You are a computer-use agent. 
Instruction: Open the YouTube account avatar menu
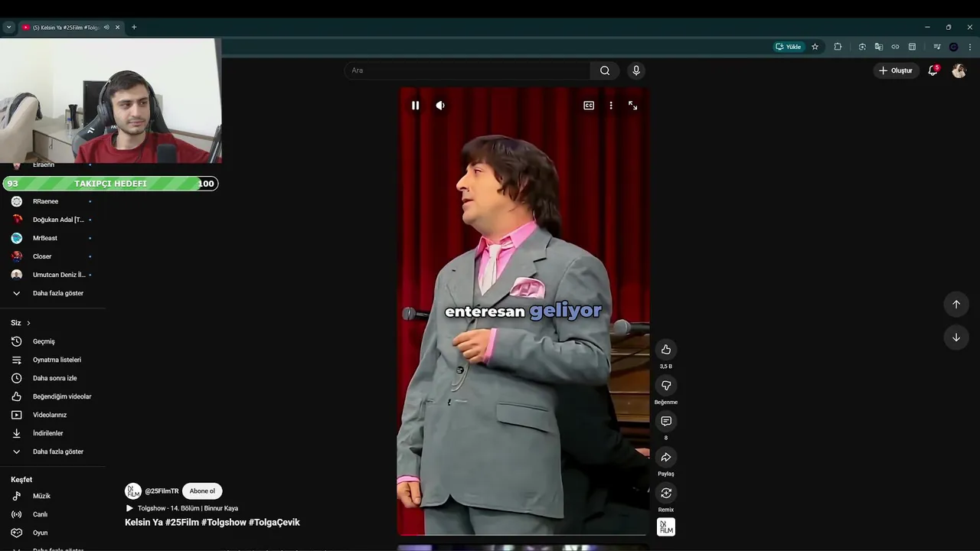(959, 70)
